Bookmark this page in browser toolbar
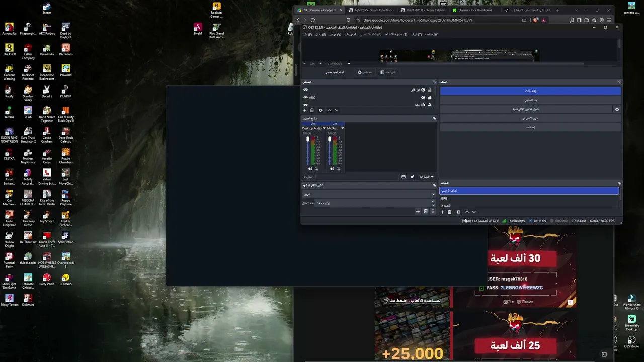Screen dimensions: 644x362 point(348,20)
